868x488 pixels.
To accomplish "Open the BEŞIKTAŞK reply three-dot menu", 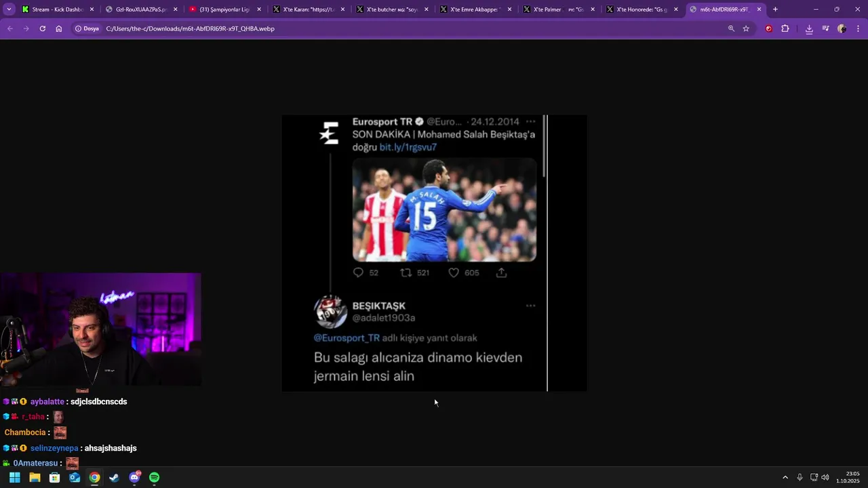I will coord(531,306).
